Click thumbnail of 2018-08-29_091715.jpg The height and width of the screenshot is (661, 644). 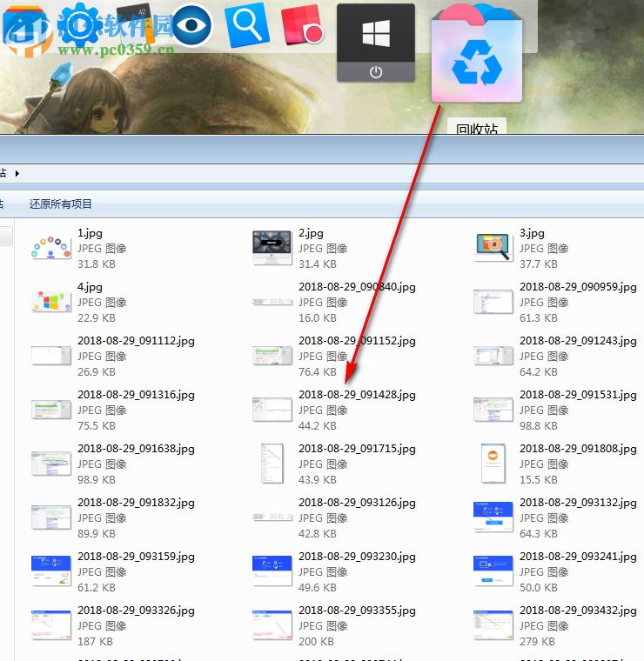(x=272, y=464)
